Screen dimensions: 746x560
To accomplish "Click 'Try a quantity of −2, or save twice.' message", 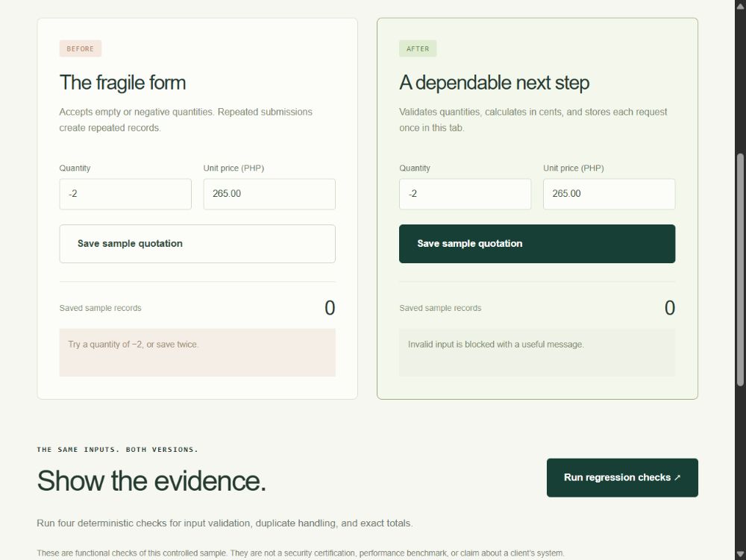I will click(x=198, y=352).
